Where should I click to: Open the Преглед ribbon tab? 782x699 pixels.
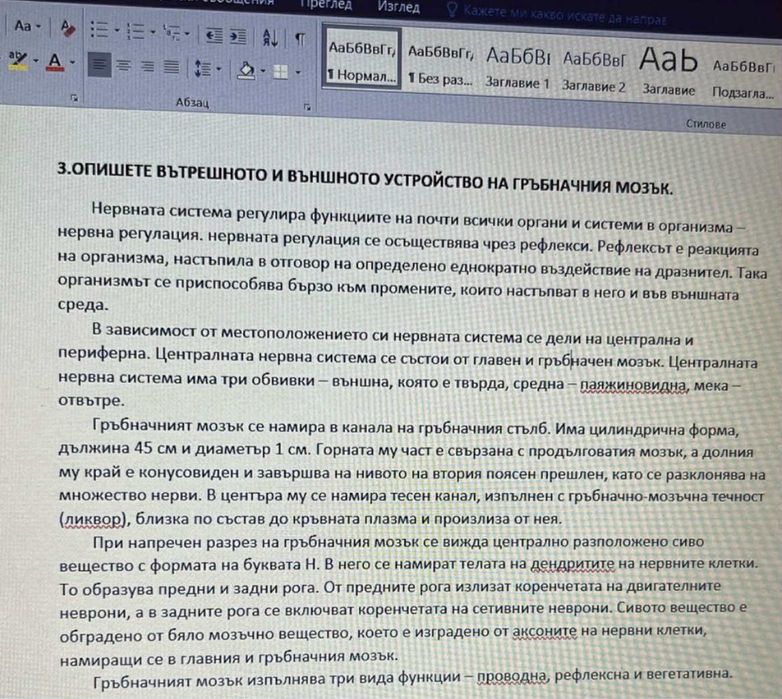tap(326, 4)
